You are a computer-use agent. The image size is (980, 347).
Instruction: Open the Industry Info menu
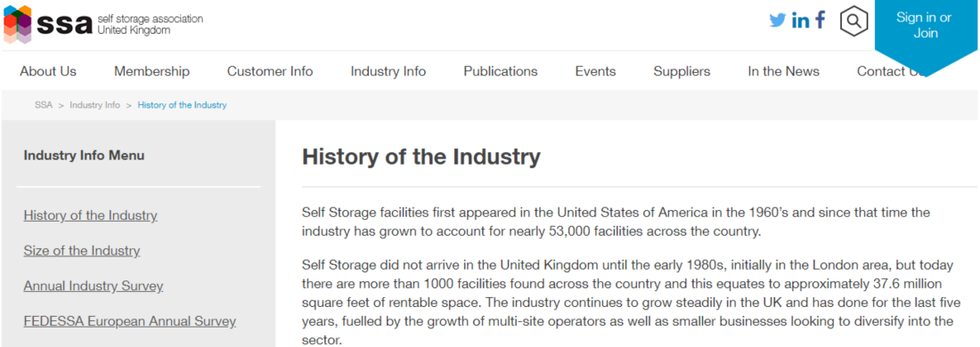pyautogui.click(x=388, y=71)
